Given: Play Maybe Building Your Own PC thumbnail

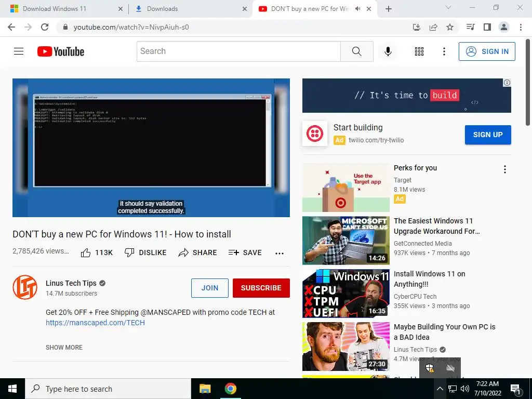Looking at the screenshot, I should pos(345,347).
